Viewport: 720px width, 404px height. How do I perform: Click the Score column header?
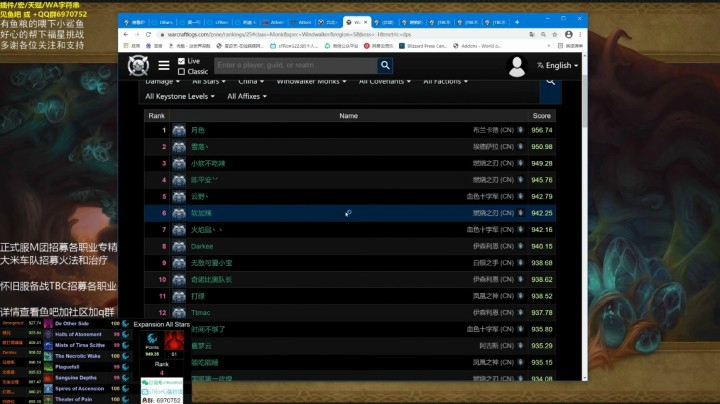tap(541, 116)
